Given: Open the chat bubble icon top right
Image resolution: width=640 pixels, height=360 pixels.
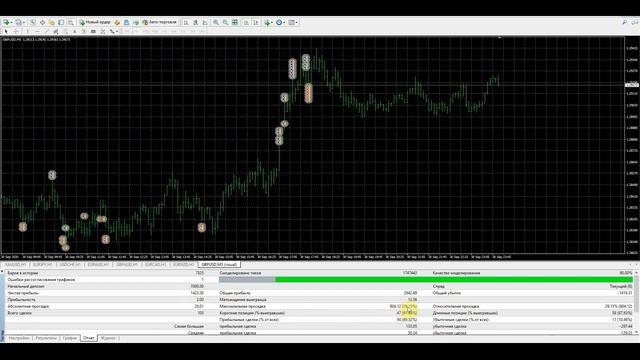Looking at the screenshot, I should tap(634, 22).
